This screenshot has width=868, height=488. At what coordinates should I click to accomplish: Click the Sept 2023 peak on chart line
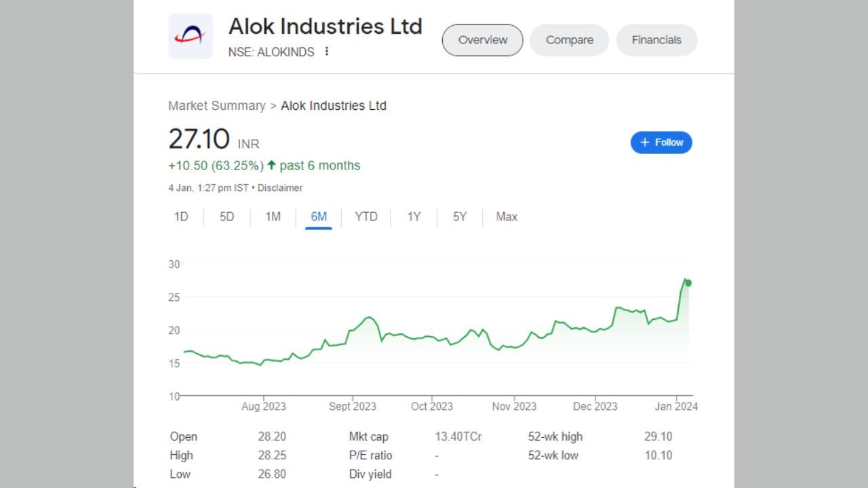[369, 317]
